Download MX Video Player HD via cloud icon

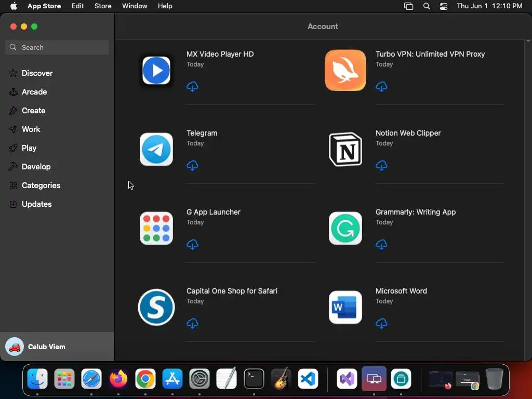tap(192, 87)
